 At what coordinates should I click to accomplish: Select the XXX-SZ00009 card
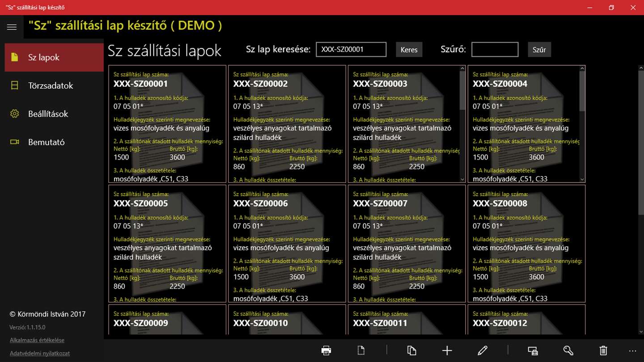coord(167,320)
